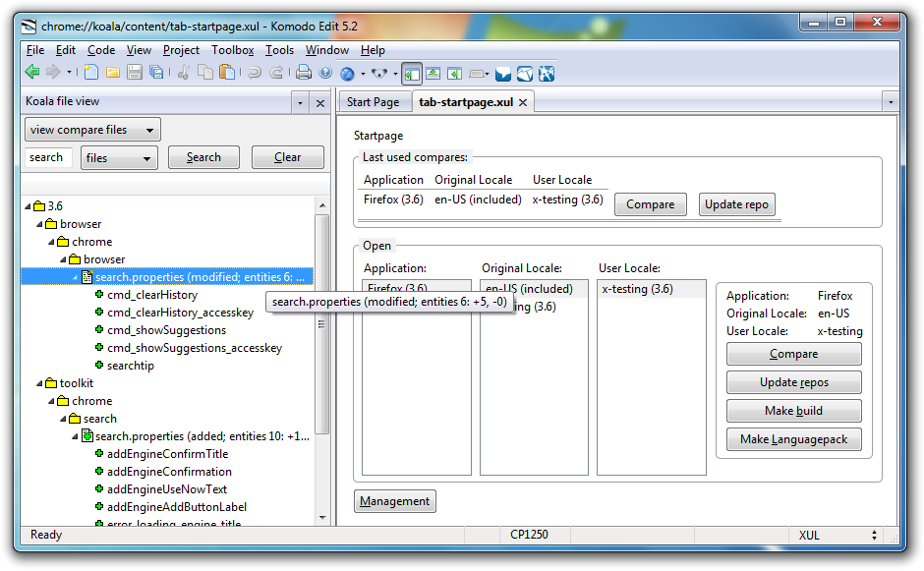
Task: Collapse the toolkit folder in the tree
Action: (x=39, y=383)
